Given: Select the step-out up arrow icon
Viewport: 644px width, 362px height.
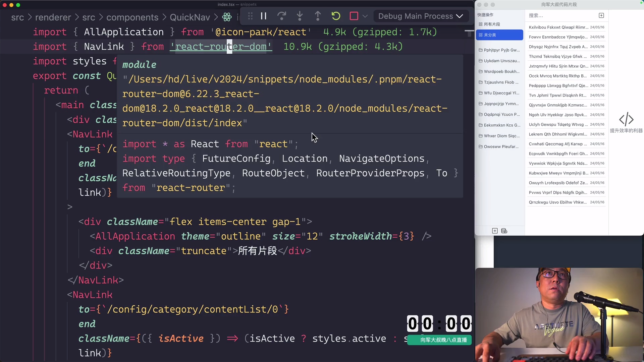Looking at the screenshot, I should click(318, 16).
